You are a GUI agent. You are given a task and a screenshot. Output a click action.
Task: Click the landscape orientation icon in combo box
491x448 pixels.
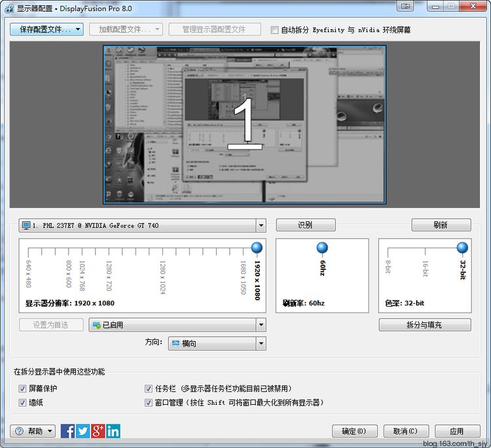[176, 343]
